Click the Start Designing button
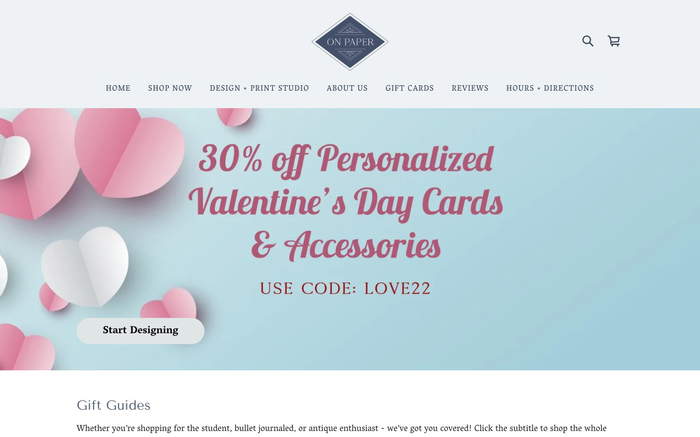 point(140,330)
